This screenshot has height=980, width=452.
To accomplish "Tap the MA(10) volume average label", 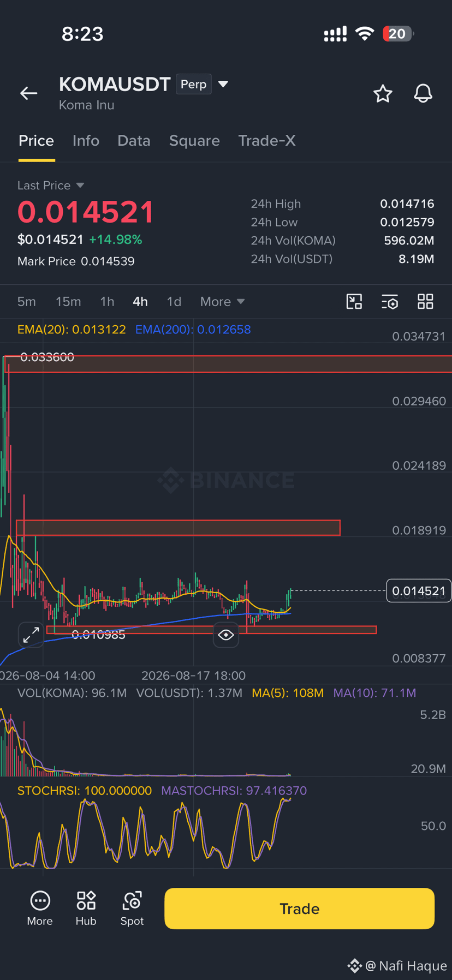I will [374, 693].
